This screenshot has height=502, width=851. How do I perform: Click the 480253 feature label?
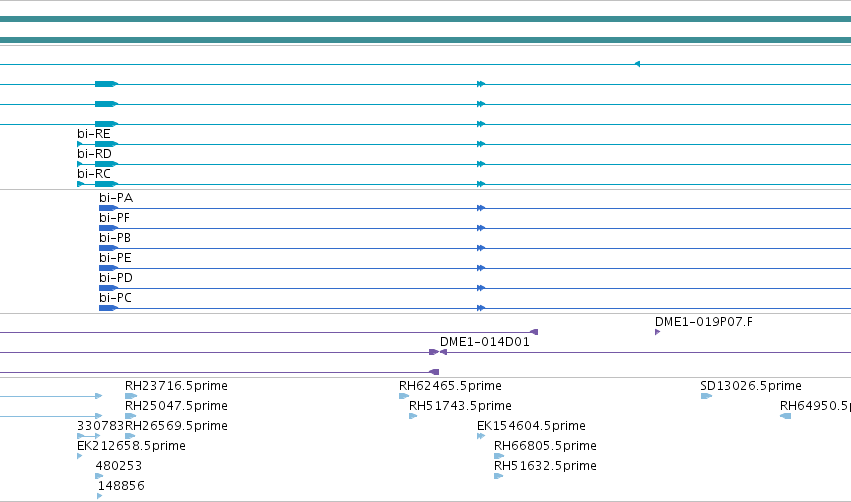pyautogui.click(x=118, y=466)
